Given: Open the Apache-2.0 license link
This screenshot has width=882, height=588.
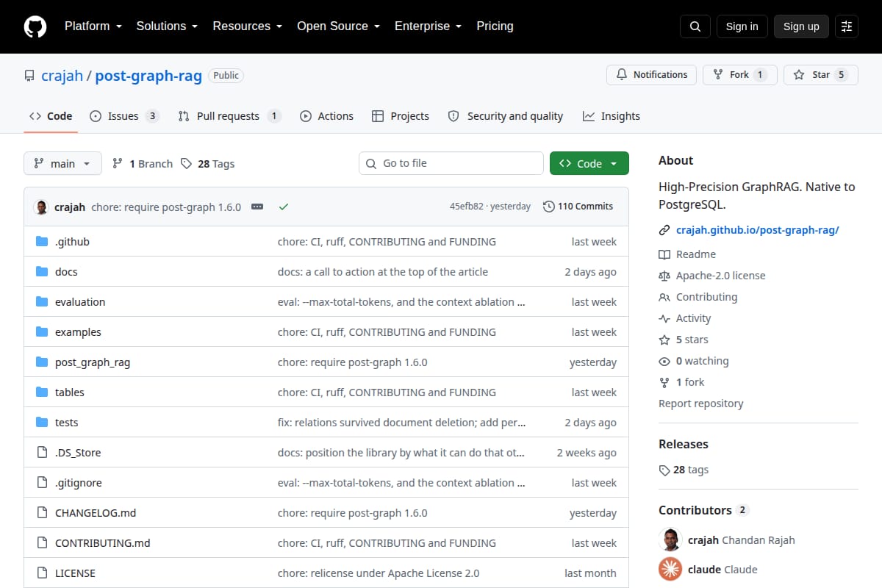Looking at the screenshot, I should tap(721, 276).
